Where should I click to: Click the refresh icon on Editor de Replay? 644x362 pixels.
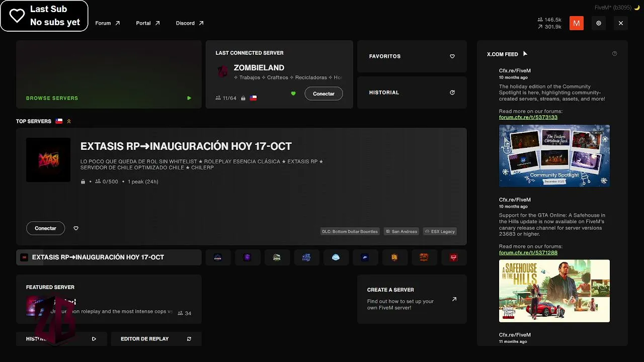click(x=189, y=339)
